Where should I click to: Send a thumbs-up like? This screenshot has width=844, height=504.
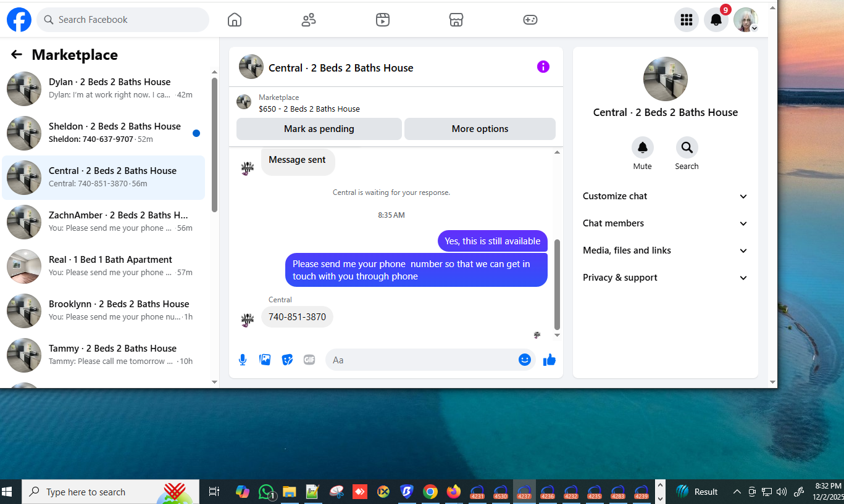(x=549, y=360)
